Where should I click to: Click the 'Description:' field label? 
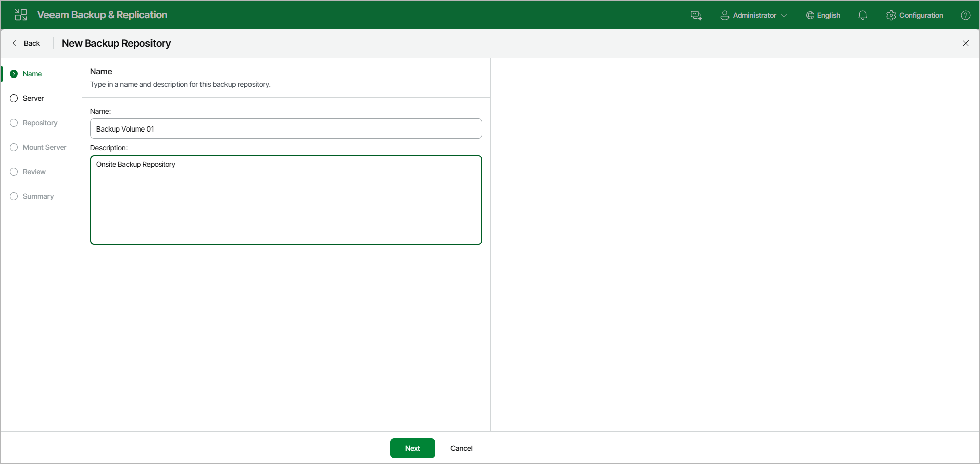[x=109, y=148]
